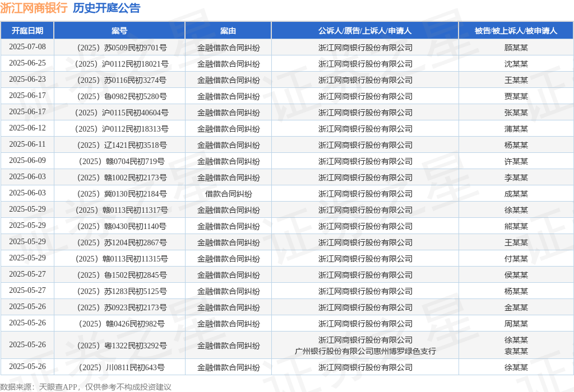
Task: Click defendant 成某某
Action: tap(516, 194)
